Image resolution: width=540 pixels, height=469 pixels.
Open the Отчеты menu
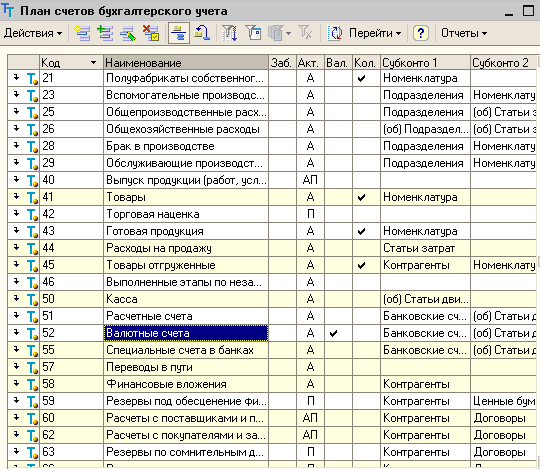(x=464, y=33)
